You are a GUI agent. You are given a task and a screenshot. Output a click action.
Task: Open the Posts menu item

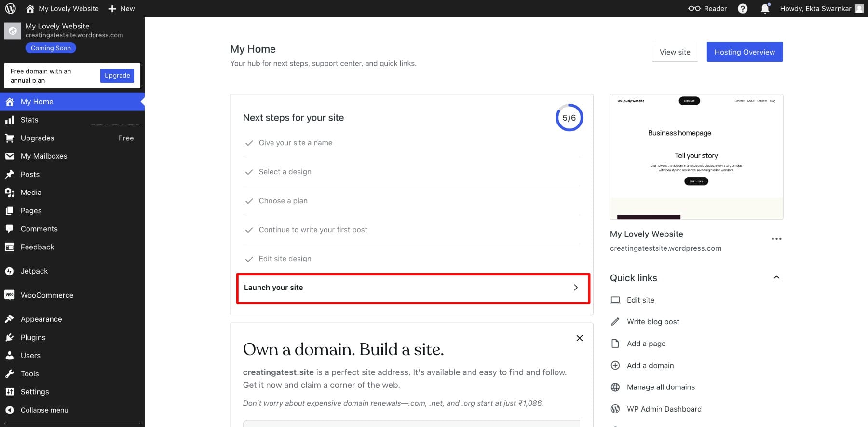pos(72,174)
